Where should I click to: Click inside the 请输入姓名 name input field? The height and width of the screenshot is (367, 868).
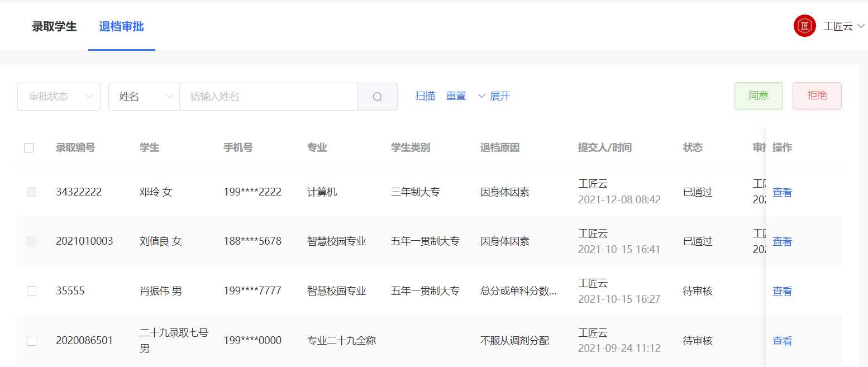click(x=268, y=96)
